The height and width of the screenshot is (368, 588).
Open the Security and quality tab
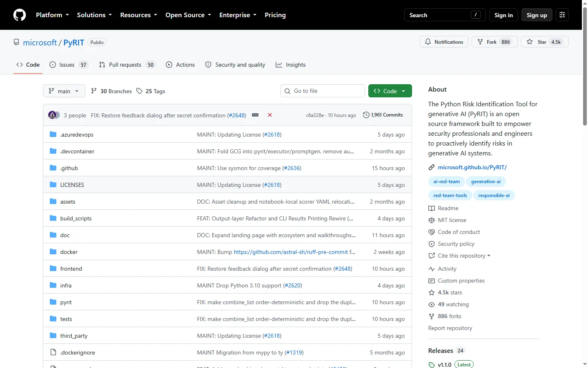pyautogui.click(x=235, y=65)
